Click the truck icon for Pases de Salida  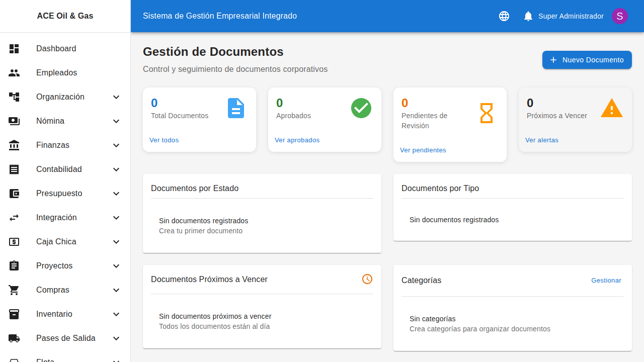pyautogui.click(x=14, y=338)
